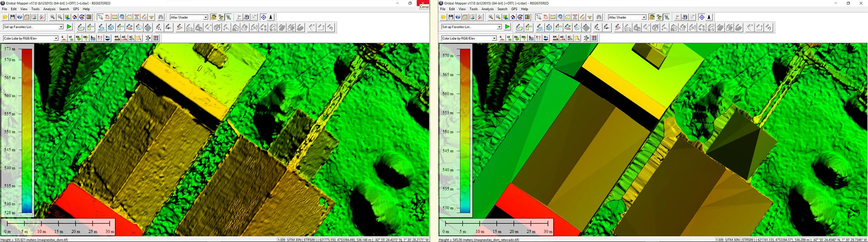Toggle Medium Vegetation MV filter in left window

(78, 38)
